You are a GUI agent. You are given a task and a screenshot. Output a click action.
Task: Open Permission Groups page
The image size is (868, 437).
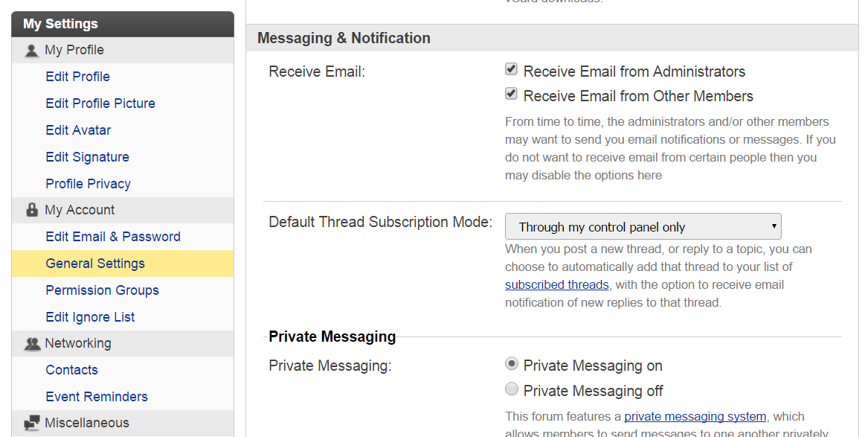102,290
